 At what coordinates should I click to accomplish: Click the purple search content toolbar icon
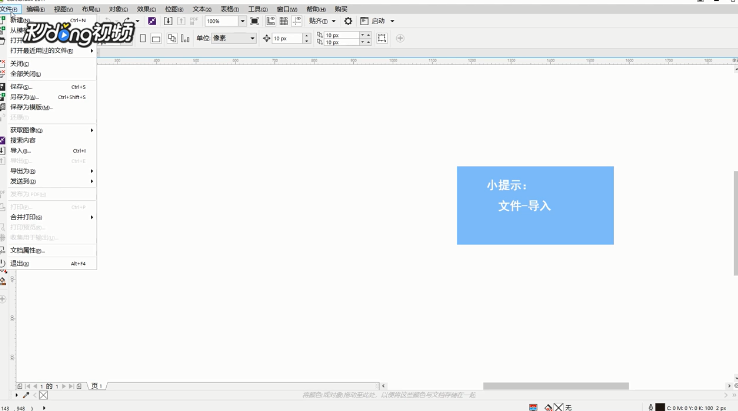click(152, 21)
